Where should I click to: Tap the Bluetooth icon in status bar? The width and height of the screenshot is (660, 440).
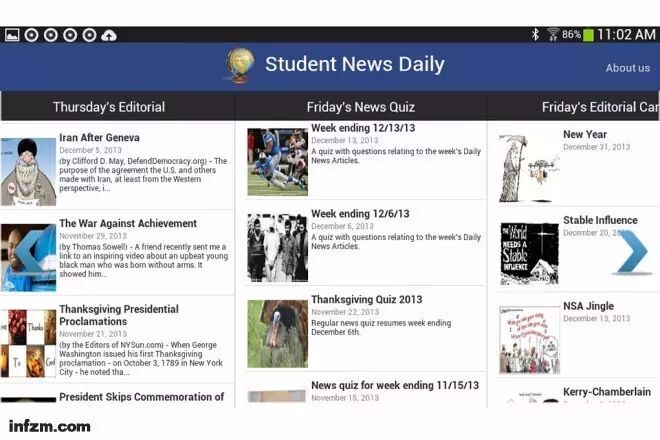pos(535,34)
